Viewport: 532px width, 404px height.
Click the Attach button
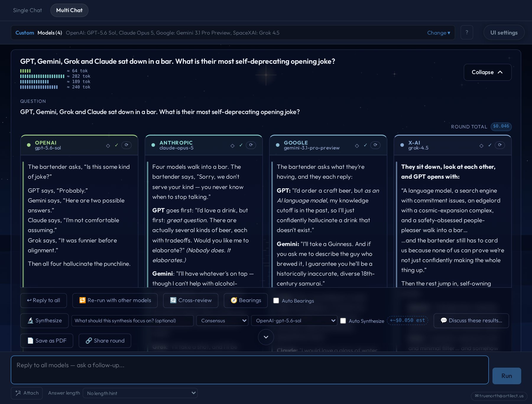27,393
